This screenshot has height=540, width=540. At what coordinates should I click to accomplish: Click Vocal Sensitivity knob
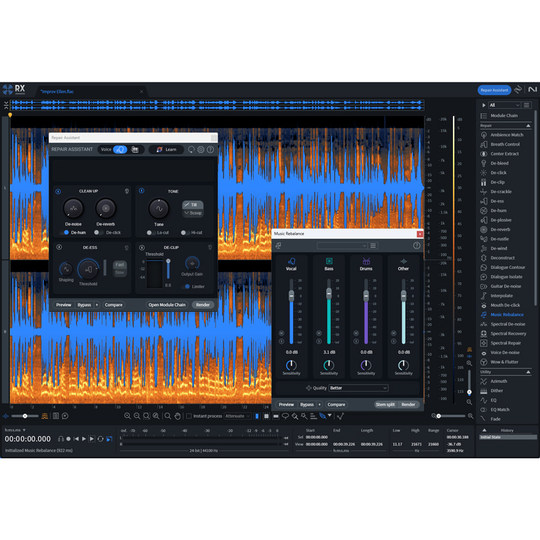pyautogui.click(x=291, y=365)
